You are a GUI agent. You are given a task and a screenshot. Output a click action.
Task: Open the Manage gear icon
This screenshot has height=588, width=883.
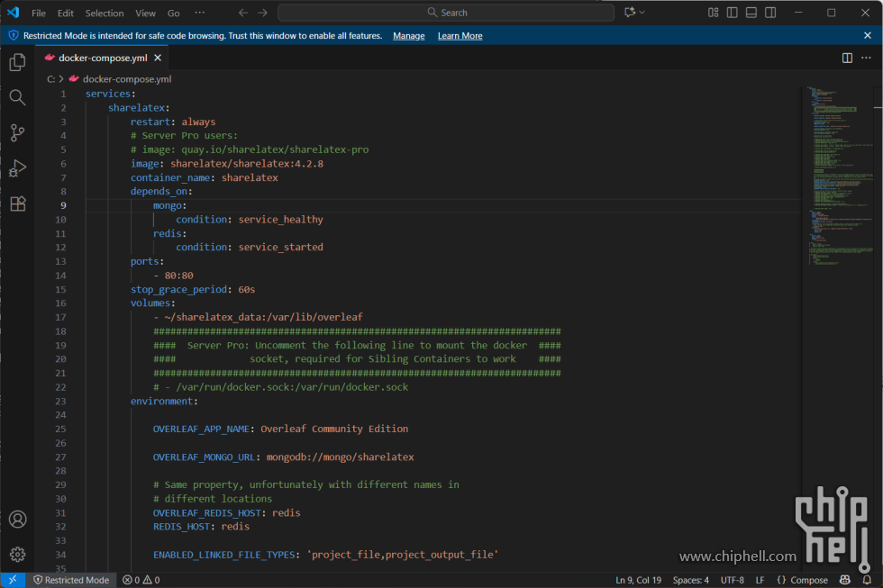point(17,555)
